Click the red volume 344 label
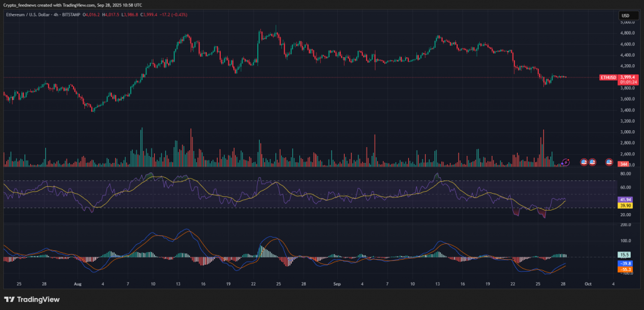The image size is (644, 310). coord(624,164)
